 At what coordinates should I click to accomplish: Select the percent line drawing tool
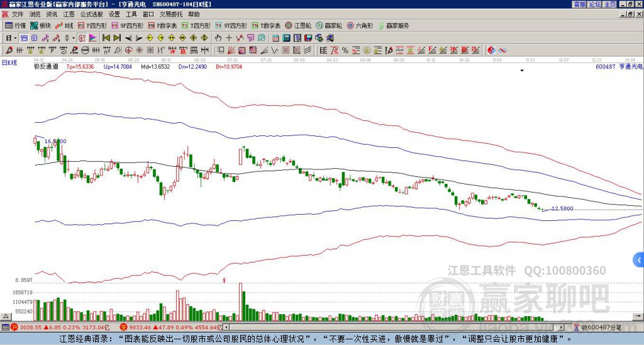pyautogui.click(x=345, y=50)
